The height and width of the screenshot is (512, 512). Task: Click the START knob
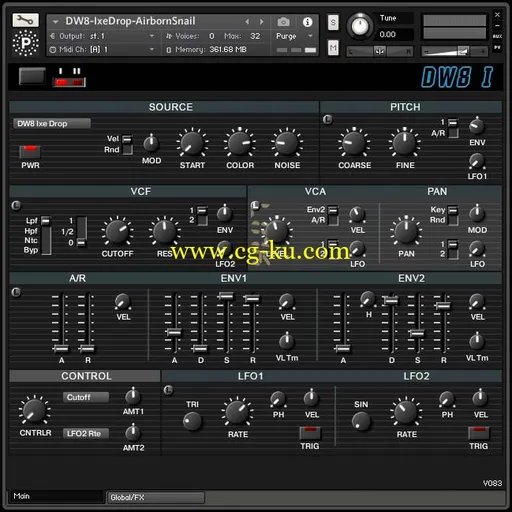pyautogui.click(x=192, y=144)
